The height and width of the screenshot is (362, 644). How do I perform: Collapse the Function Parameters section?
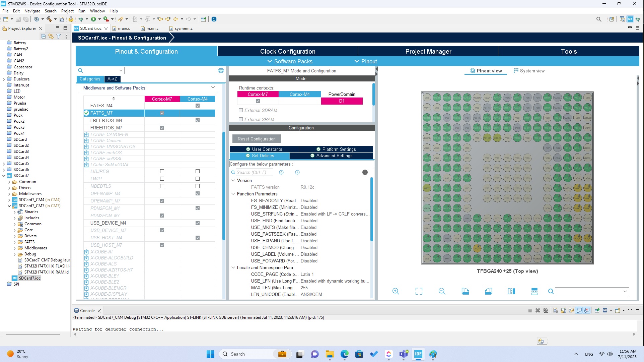[233, 194]
